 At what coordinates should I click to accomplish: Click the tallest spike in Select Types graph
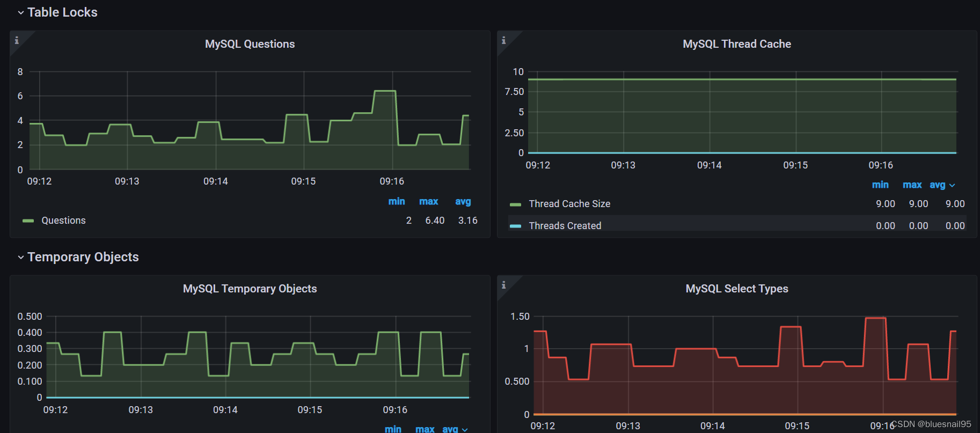click(875, 319)
